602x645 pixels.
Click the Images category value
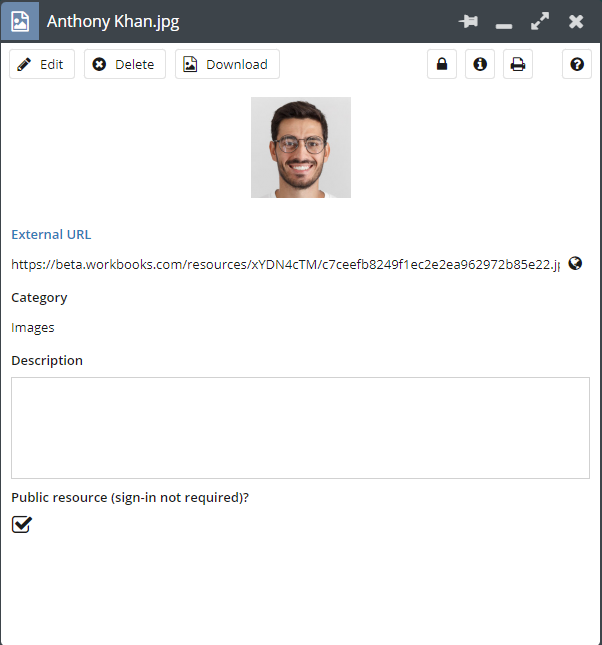point(33,327)
